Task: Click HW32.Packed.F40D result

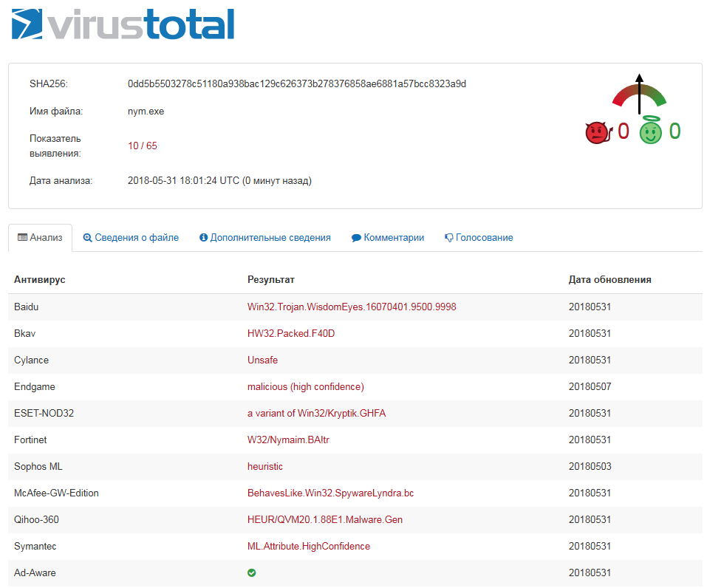Action: 291,334
